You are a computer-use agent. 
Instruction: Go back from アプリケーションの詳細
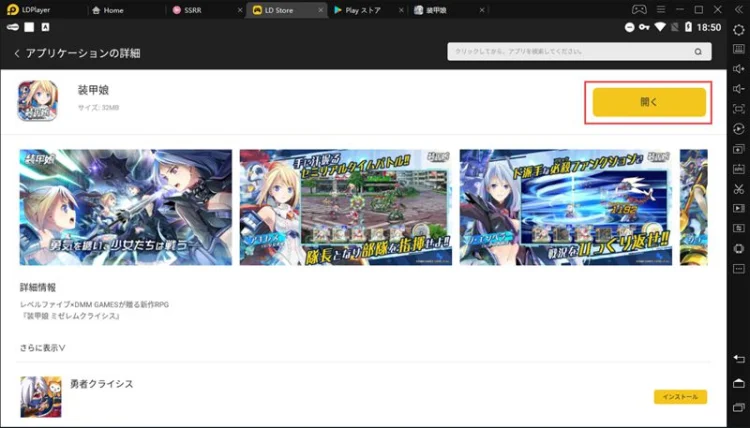click(17, 53)
